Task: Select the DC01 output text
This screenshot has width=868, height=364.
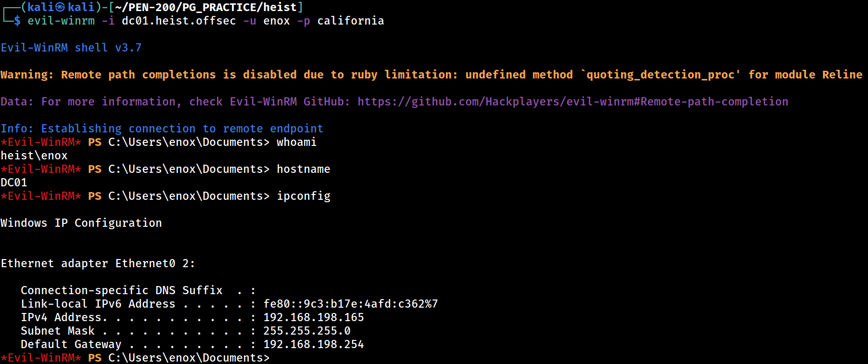Action: (14, 182)
